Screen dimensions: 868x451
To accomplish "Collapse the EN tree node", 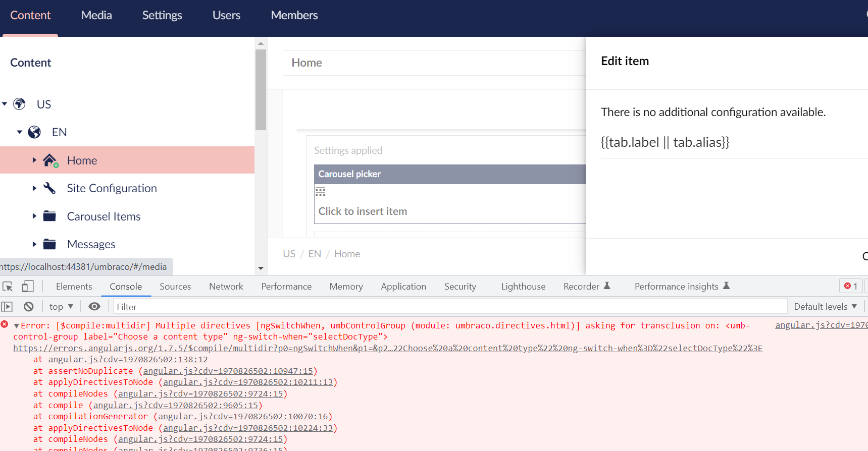I will [19, 132].
